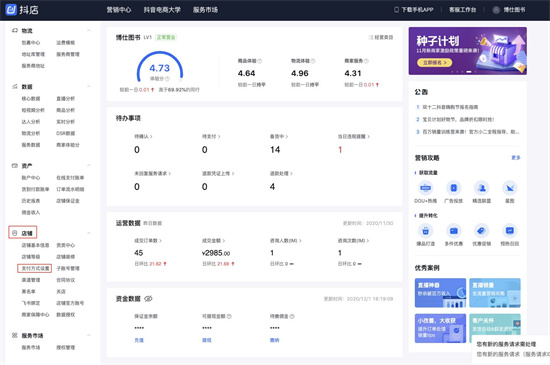This screenshot has height=365, width=550.
Task: Open the 优惠促销 tag icon
Action: tap(482, 231)
